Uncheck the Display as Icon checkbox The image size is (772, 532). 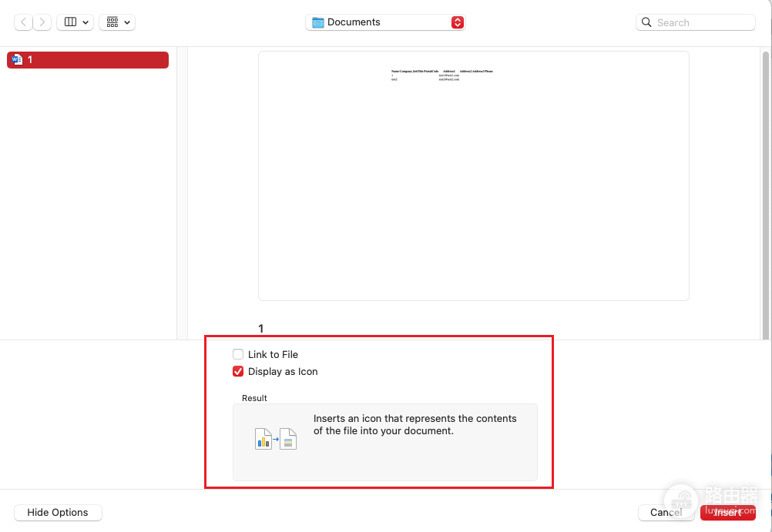(x=238, y=372)
